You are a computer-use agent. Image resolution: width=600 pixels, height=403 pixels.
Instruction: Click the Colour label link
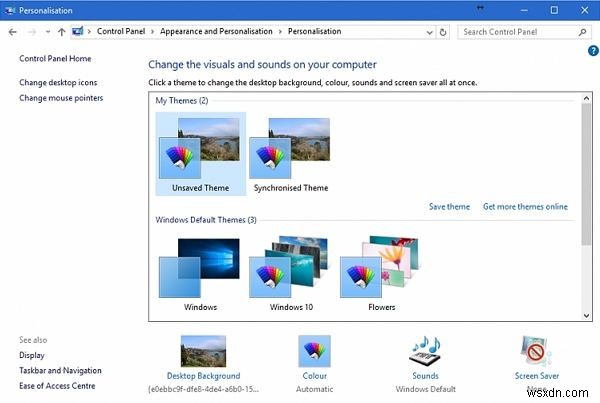[x=315, y=376]
